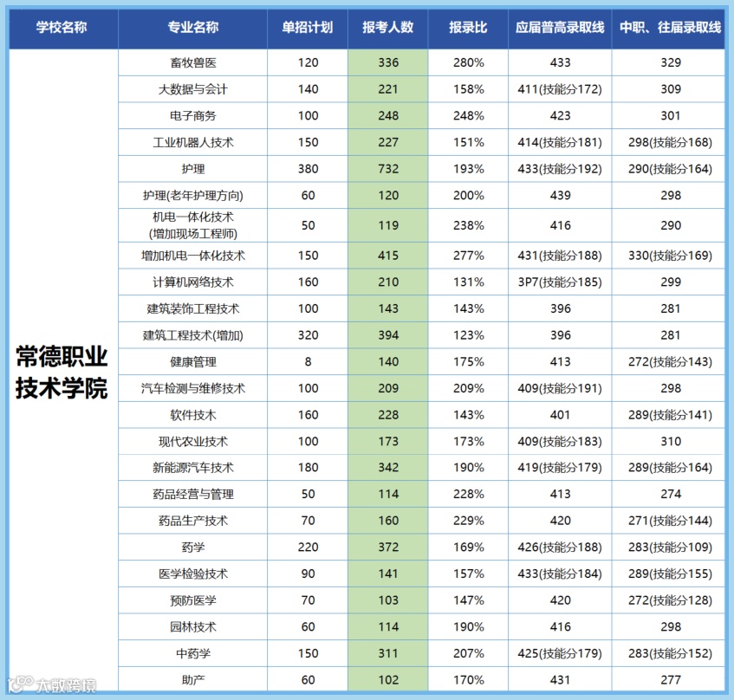This screenshot has width=734, height=700.
Task: Click the 报考人数 column header
Action: pyautogui.click(x=387, y=28)
